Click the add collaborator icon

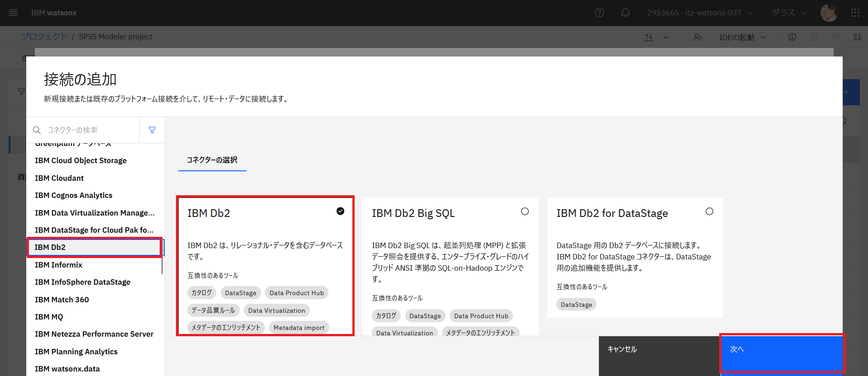(698, 37)
